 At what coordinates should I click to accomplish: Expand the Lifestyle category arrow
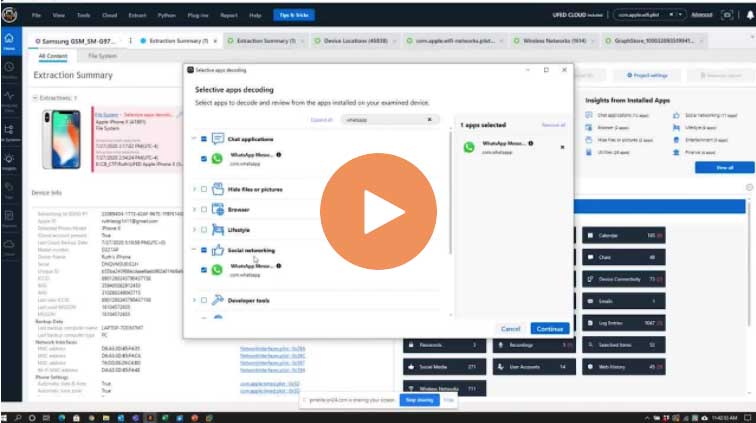click(x=194, y=229)
